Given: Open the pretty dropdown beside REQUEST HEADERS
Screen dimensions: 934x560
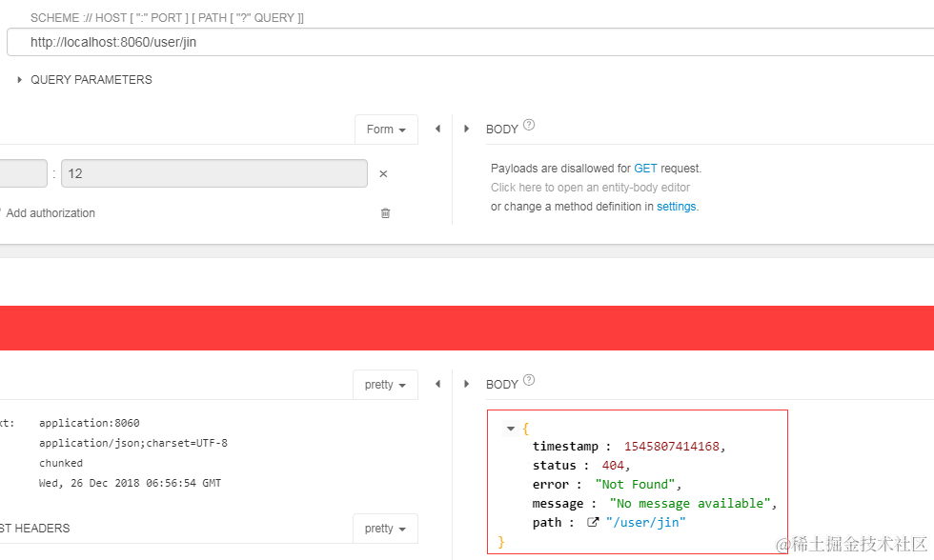Looking at the screenshot, I should click(385, 529).
